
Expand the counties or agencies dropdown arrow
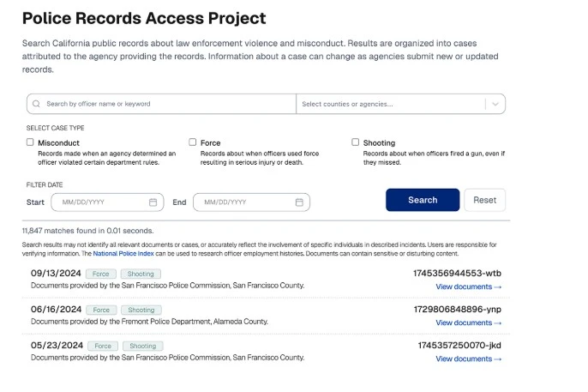pyautogui.click(x=495, y=104)
